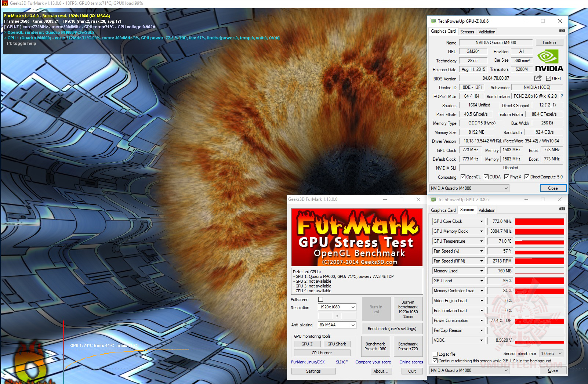This screenshot has width=588, height=384.
Task: Click the Memory Used sensor graph
Action: [540, 271]
